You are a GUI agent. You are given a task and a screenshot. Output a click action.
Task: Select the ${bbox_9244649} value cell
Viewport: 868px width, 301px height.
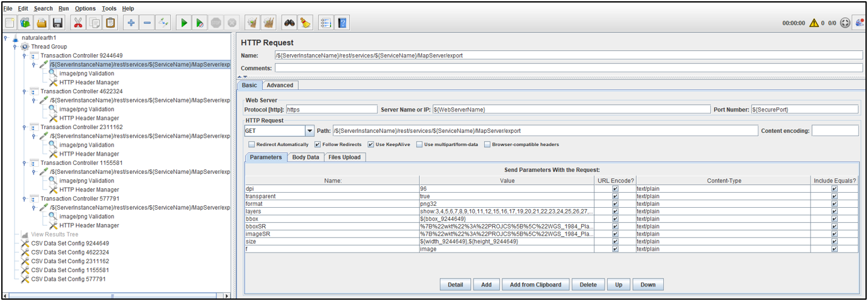507,219
